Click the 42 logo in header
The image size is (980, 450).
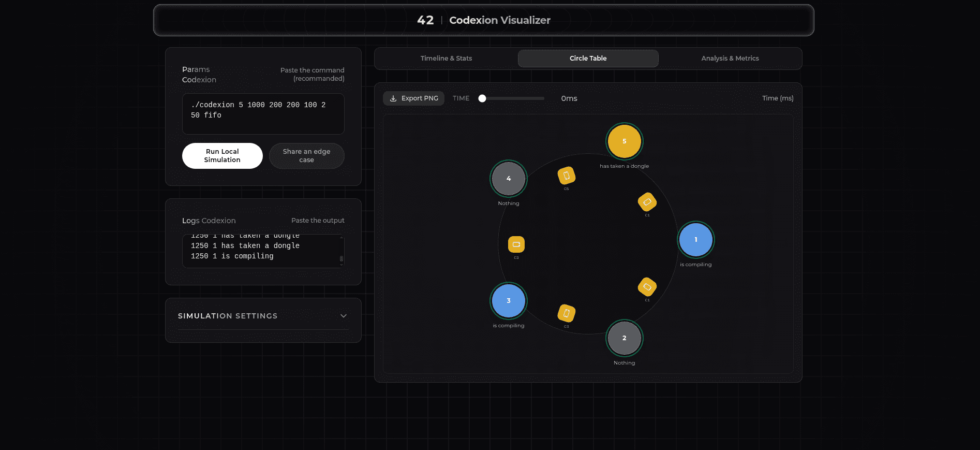pyautogui.click(x=425, y=20)
